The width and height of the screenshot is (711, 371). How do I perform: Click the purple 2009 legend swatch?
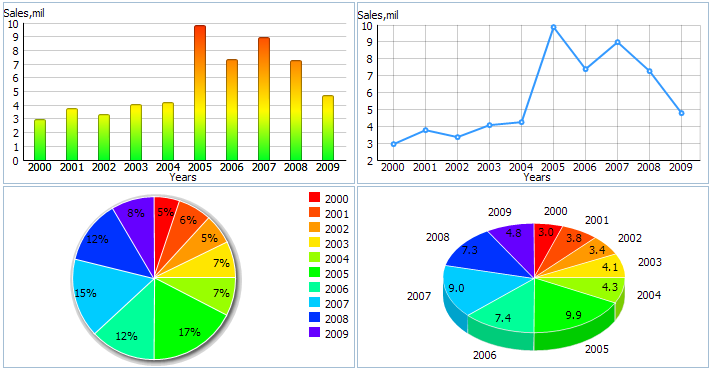click(x=314, y=332)
